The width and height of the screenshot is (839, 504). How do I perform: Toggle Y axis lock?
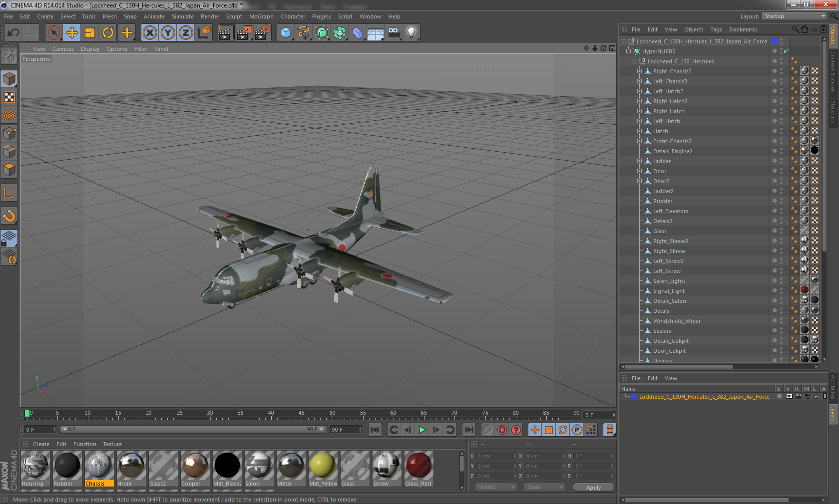click(168, 33)
